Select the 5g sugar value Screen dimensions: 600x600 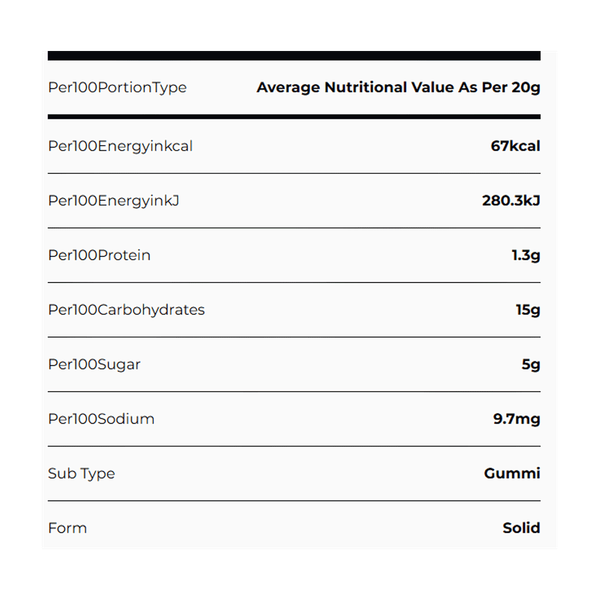531,364
